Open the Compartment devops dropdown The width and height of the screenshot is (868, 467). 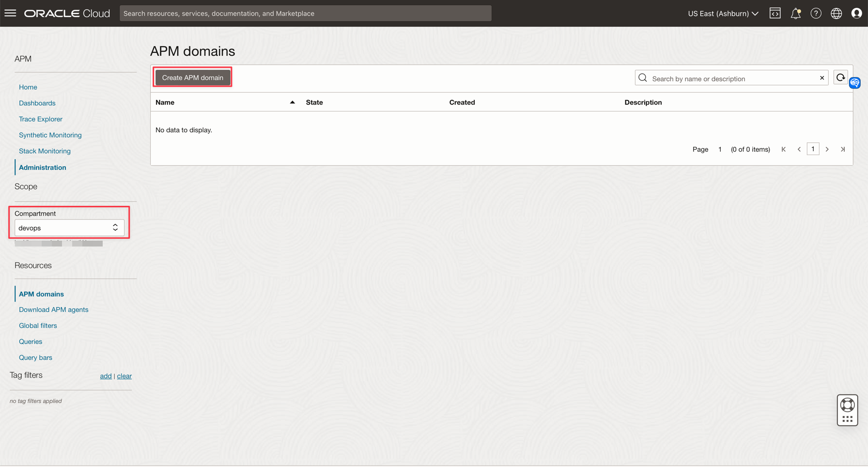[69, 228]
